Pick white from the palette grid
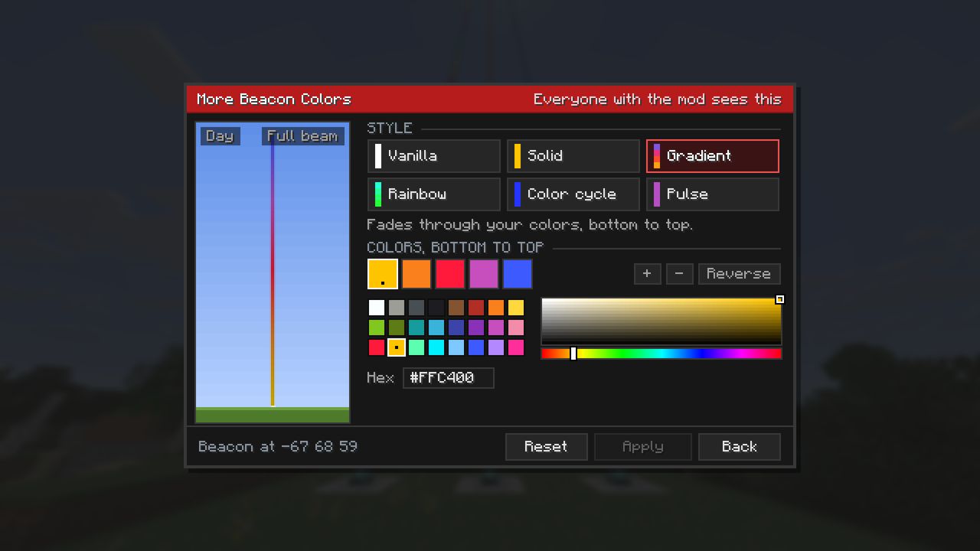 coord(377,308)
